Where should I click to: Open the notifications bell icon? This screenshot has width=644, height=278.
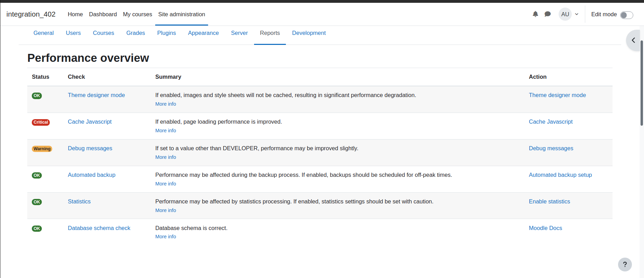point(535,14)
